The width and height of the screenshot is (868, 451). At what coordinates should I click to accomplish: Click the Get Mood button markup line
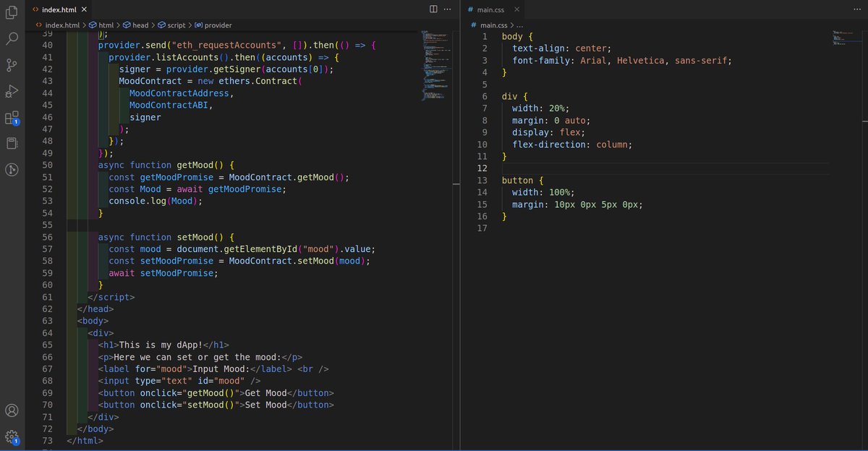216,393
